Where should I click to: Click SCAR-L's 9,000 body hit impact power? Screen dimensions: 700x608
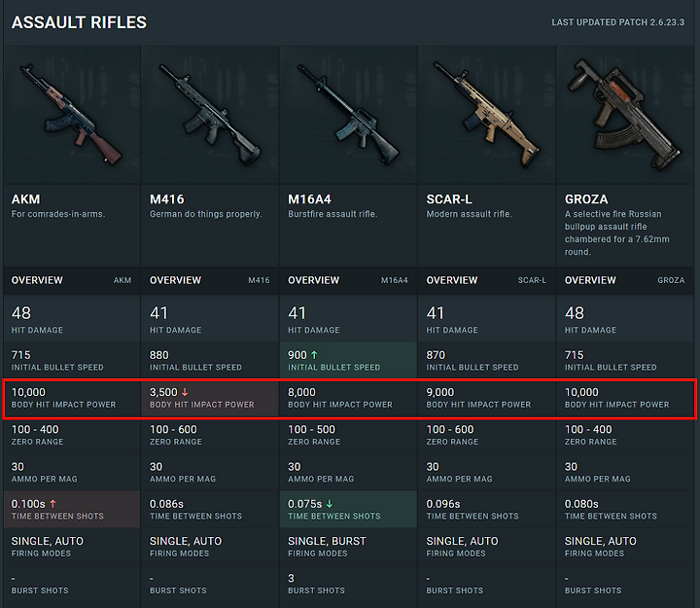click(440, 392)
